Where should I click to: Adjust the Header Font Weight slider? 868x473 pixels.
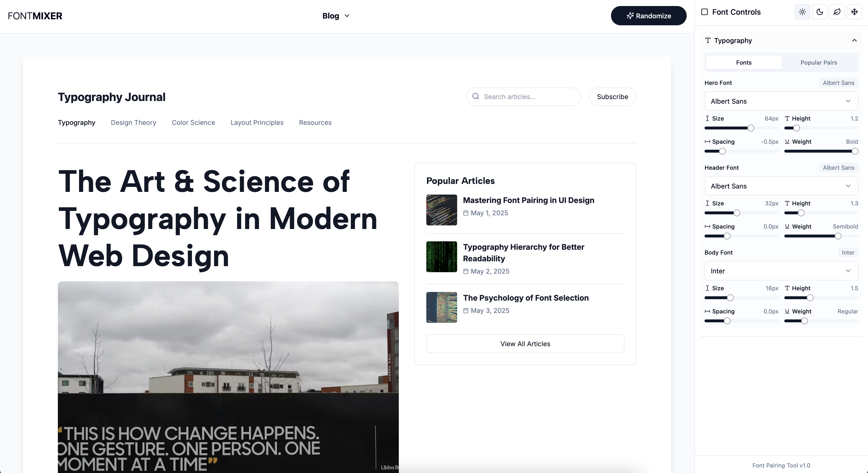pyautogui.click(x=821, y=236)
